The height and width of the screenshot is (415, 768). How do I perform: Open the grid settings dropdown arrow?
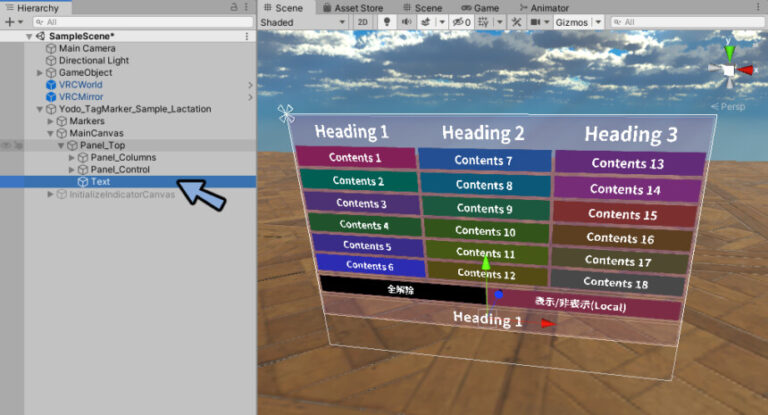500,22
